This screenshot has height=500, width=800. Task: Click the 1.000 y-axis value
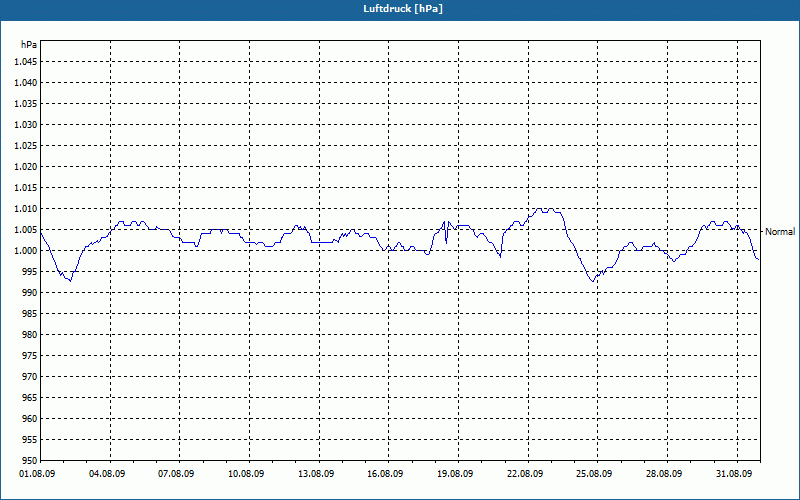26,251
